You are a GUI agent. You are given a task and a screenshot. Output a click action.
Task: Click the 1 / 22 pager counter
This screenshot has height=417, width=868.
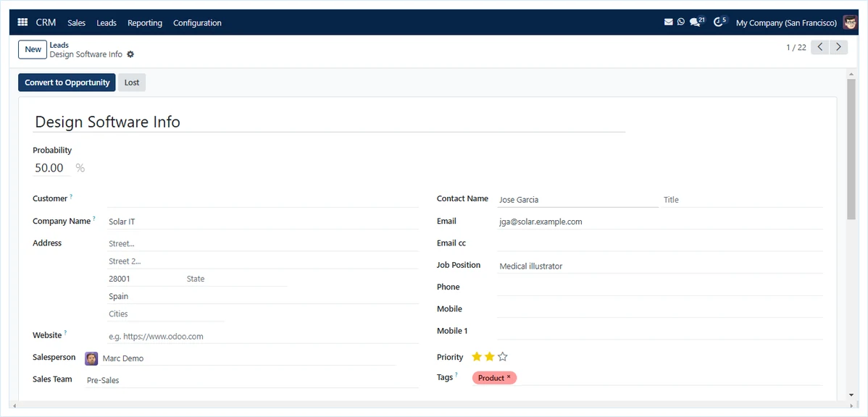point(796,48)
